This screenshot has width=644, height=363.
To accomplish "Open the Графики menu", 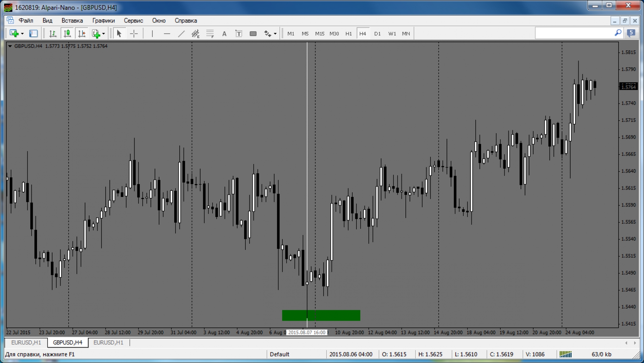I will (103, 20).
